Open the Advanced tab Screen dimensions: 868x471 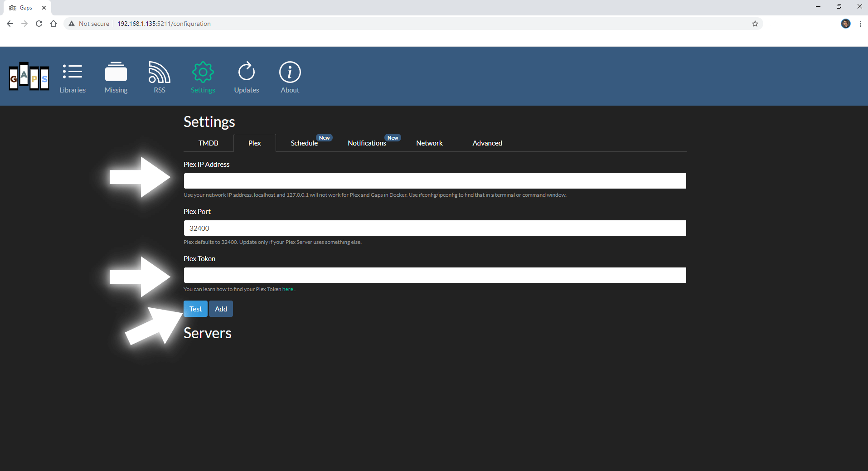coord(487,143)
